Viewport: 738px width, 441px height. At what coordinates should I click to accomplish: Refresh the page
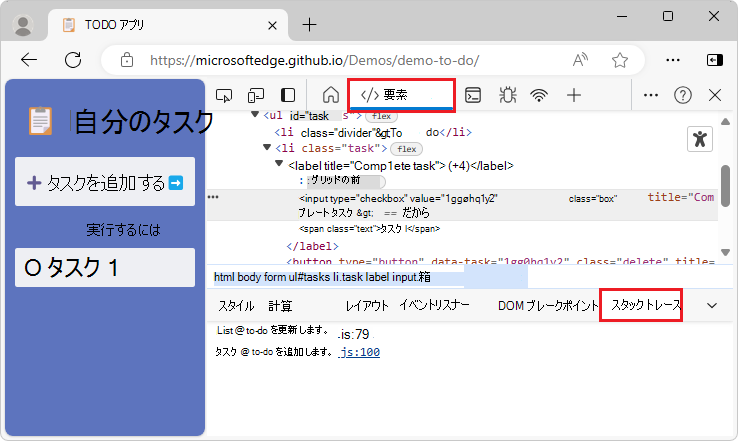coord(73,60)
